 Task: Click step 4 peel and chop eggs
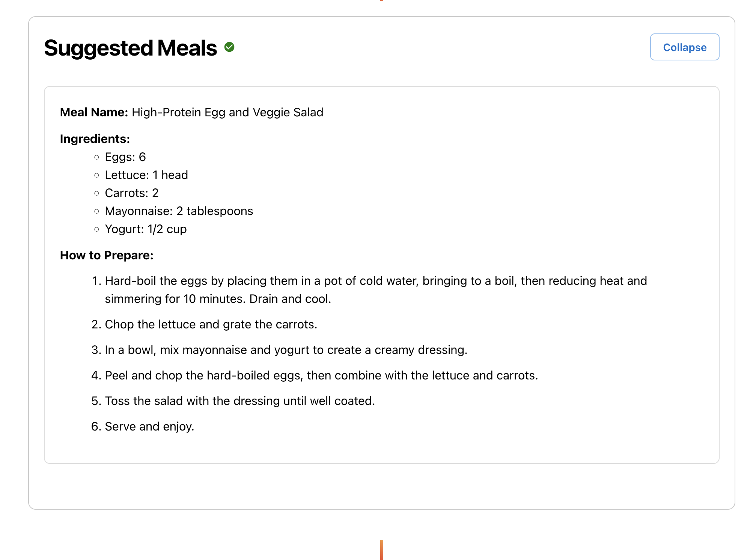pyautogui.click(x=321, y=375)
